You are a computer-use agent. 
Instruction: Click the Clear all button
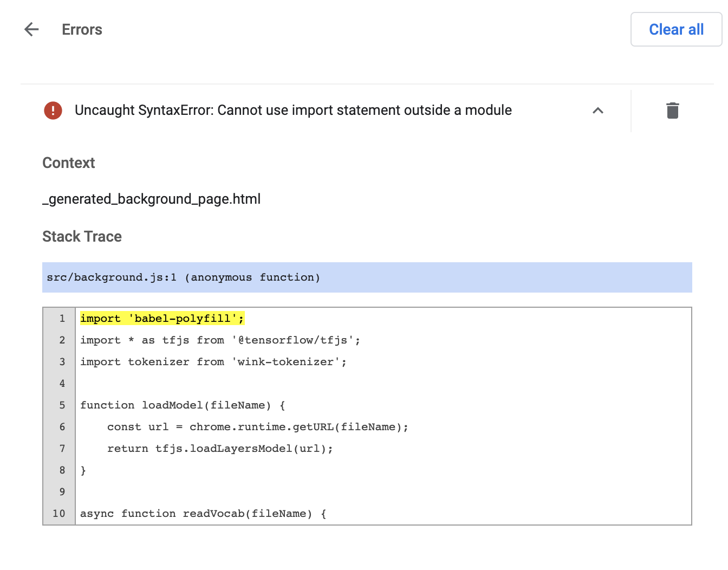pyautogui.click(x=676, y=29)
